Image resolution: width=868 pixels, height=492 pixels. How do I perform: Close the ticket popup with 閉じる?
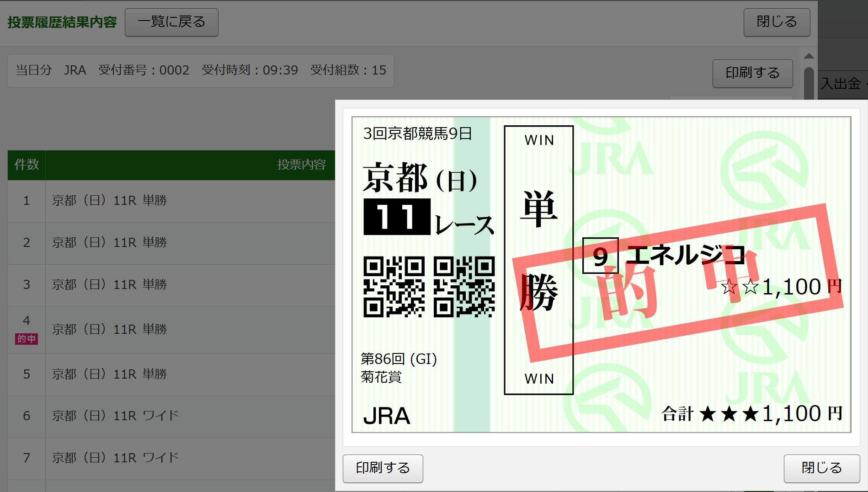[821, 468]
